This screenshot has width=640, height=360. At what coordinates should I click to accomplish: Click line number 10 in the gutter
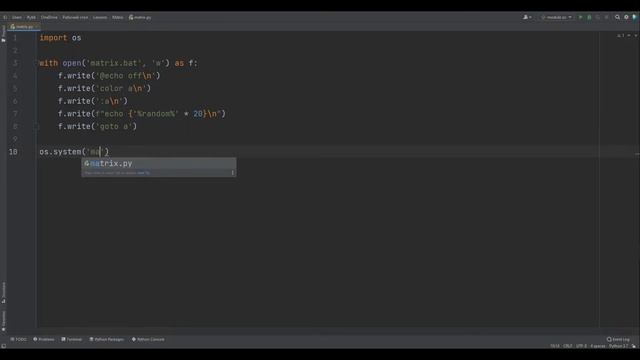coord(13,152)
